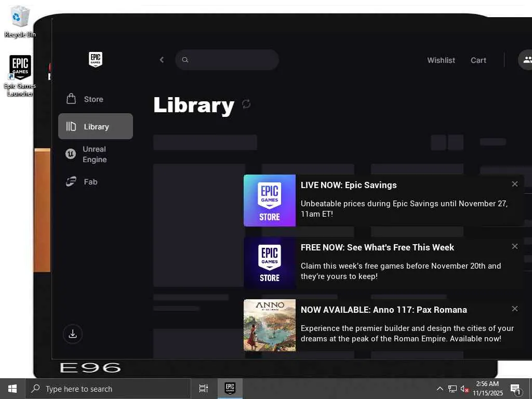Open the taskbar clock and date
532x399 pixels.
point(487,389)
